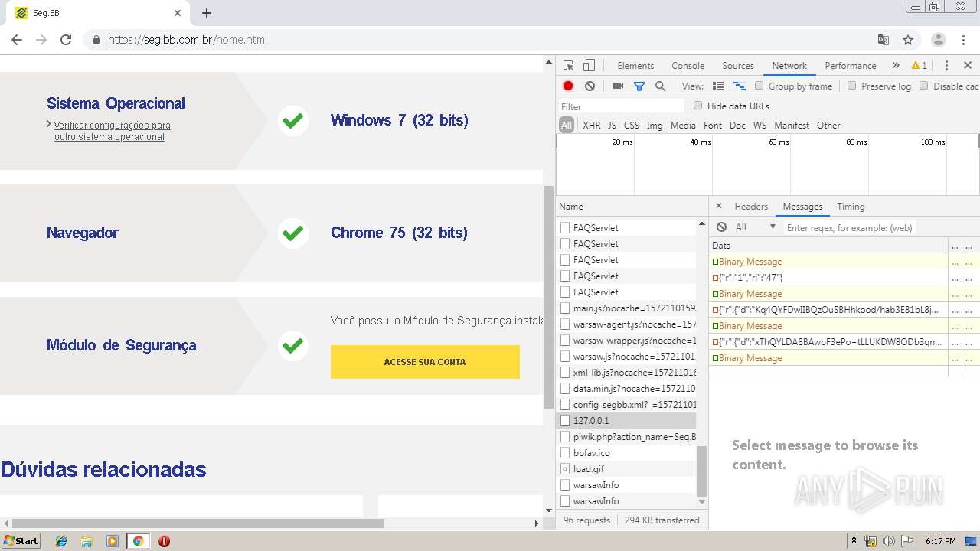Image resolution: width=980 pixels, height=551 pixels.
Task: Click the inspect element picker icon
Action: pyautogui.click(x=568, y=66)
